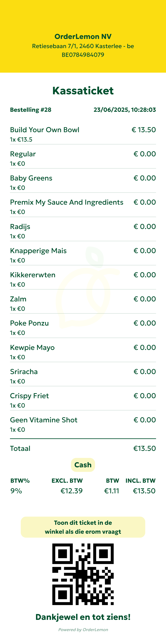This screenshot has height=644, width=166.
Task: Click the Cash payment badge
Action: coord(83,465)
